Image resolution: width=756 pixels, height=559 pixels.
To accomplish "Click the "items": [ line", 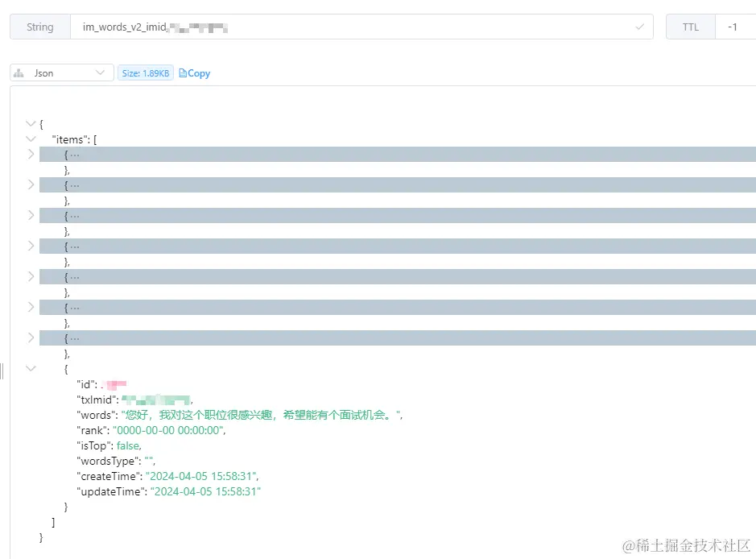I will point(74,139).
